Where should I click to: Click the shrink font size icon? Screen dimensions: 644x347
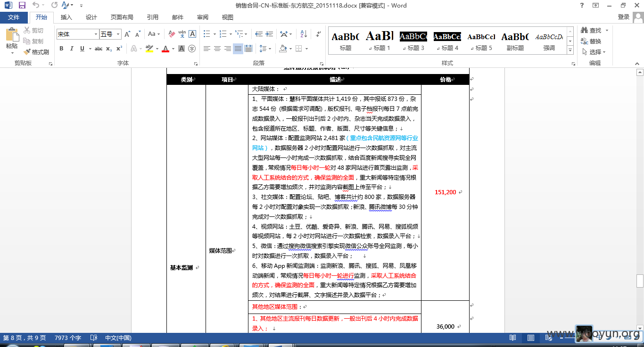click(x=138, y=34)
